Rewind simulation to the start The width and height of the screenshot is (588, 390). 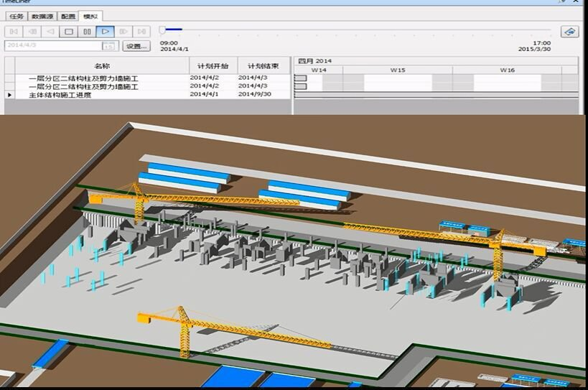(x=14, y=32)
